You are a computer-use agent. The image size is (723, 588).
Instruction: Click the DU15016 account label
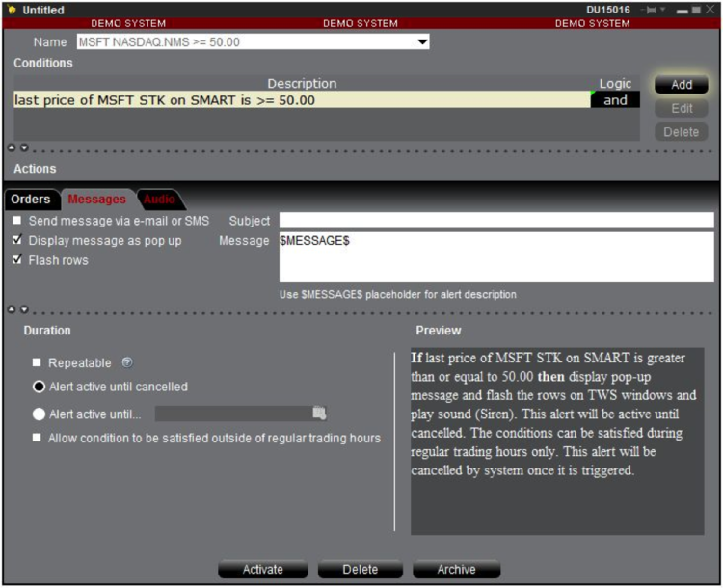608,10
